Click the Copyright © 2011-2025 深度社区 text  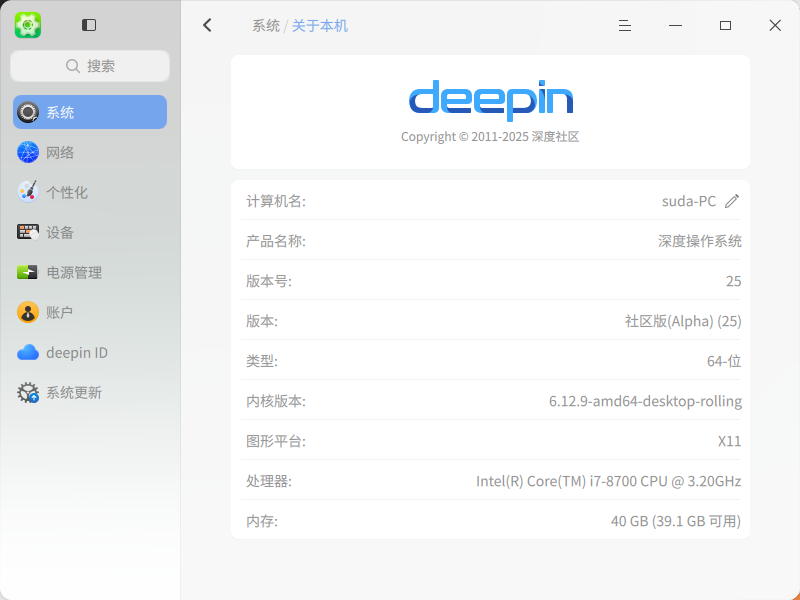coord(490,137)
